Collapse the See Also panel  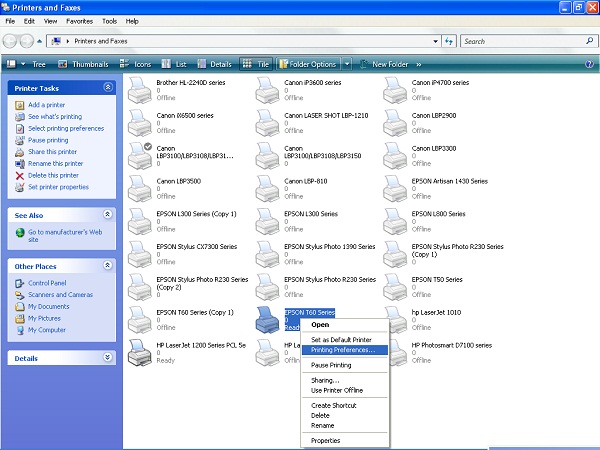(x=108, y=215)
